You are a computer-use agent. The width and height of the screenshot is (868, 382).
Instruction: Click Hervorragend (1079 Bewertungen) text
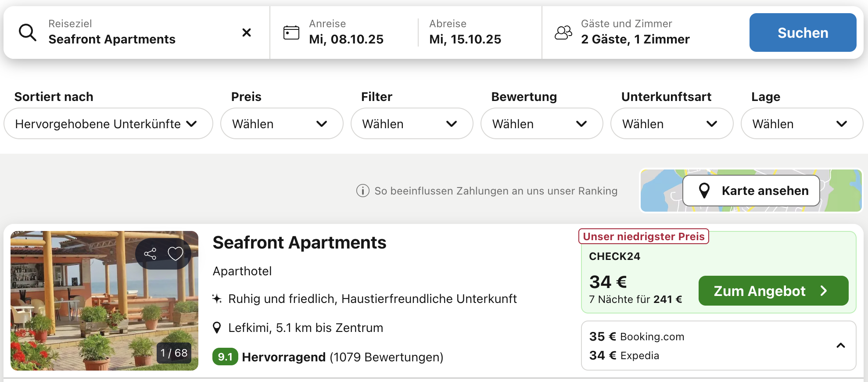click(x=343, y=357)
